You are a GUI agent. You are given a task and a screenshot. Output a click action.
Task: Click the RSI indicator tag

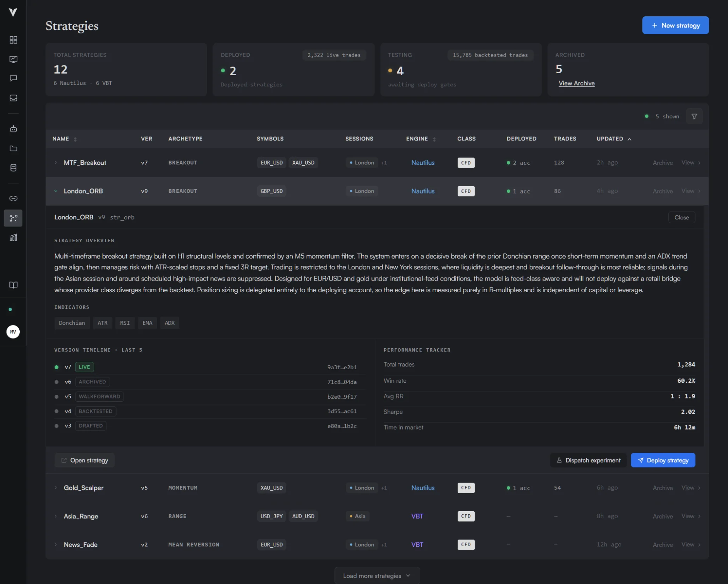(125, 323)
